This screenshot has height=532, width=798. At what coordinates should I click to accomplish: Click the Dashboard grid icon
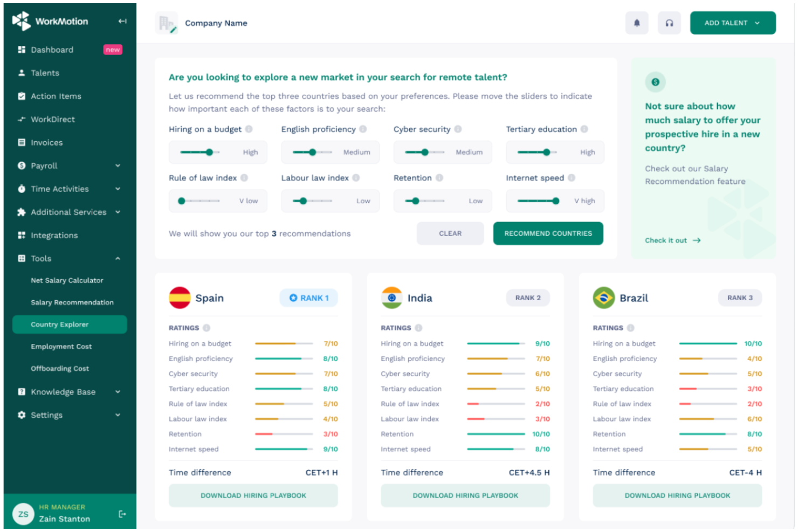click(22, 50)
